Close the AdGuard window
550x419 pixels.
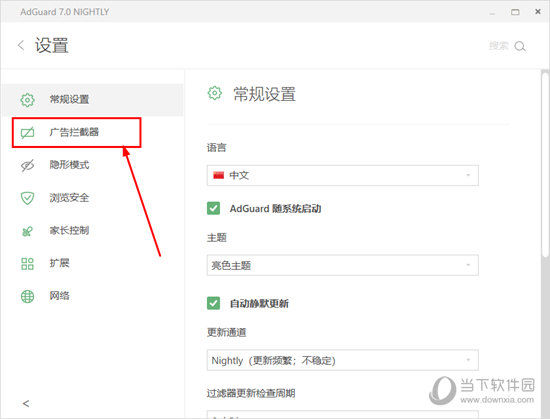(538, 12)
